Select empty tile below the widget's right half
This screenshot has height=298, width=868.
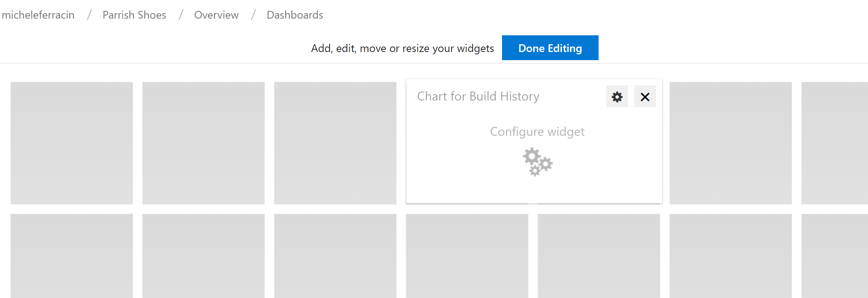click(x=599, y=256)
